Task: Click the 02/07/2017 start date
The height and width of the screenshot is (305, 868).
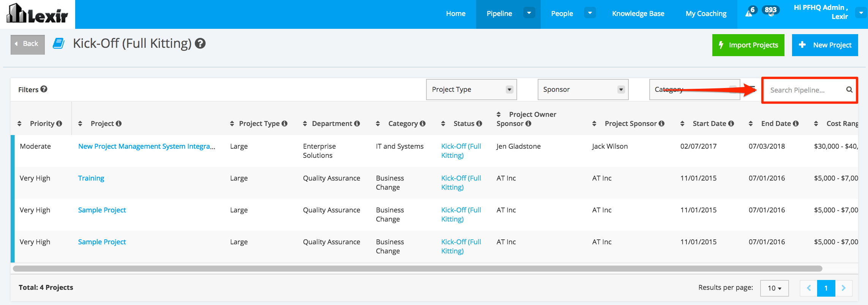Action: coord(698,146)
